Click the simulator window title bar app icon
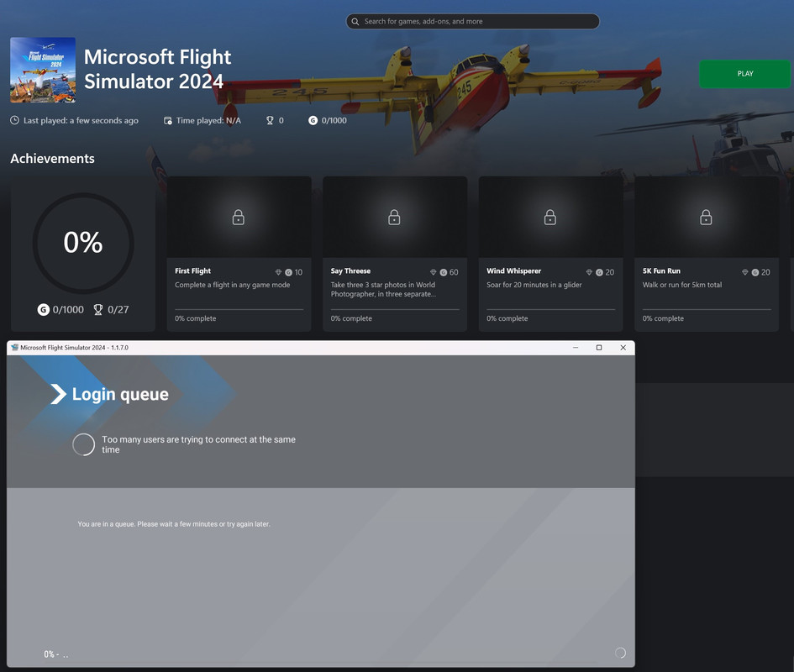Viewport: 794px width, 672px height. point(14,348)
